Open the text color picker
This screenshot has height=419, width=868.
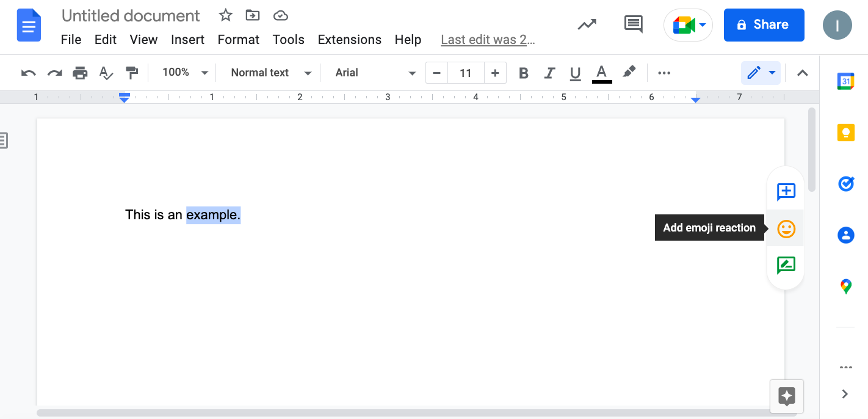(601, 73)
